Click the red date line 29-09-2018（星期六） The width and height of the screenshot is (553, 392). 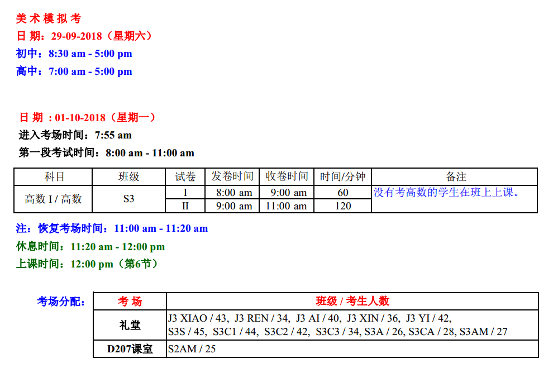tap(84, 36)
